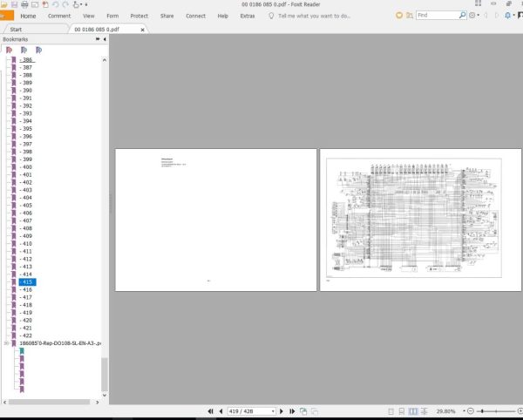This screenshot has height=420, width=523.
Task: Select single page view mode
Action: click(391, 411)
